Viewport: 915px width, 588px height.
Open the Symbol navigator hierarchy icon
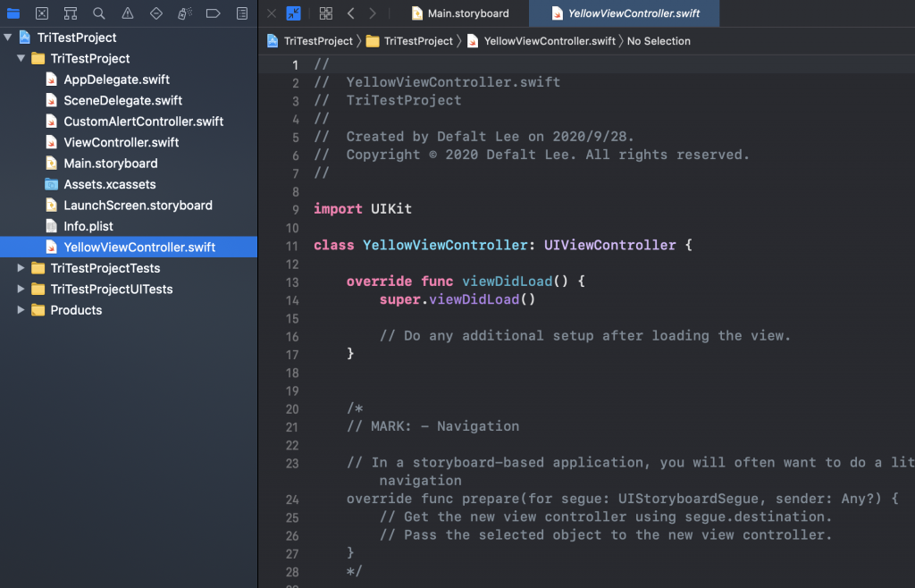(70, 13)
